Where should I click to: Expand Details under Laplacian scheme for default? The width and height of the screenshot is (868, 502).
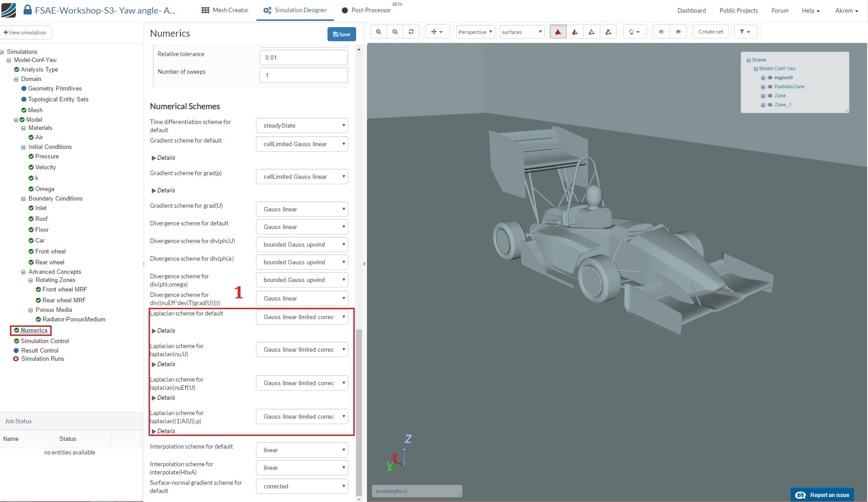click(x=164, y=331)
